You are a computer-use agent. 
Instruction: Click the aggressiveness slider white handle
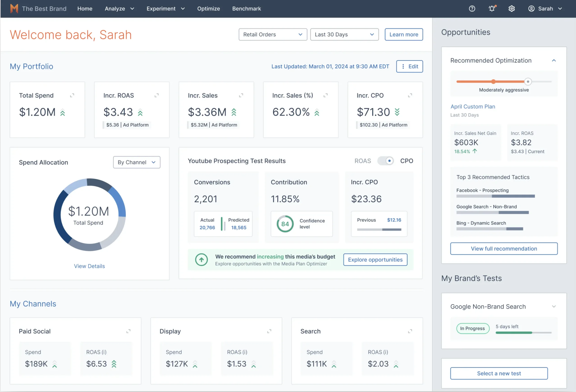pos(528,81)
